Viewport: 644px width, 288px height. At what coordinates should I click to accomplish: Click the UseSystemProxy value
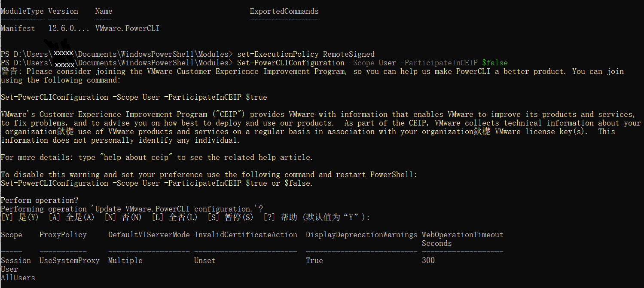pyautogui.click(x=69, y=260)
